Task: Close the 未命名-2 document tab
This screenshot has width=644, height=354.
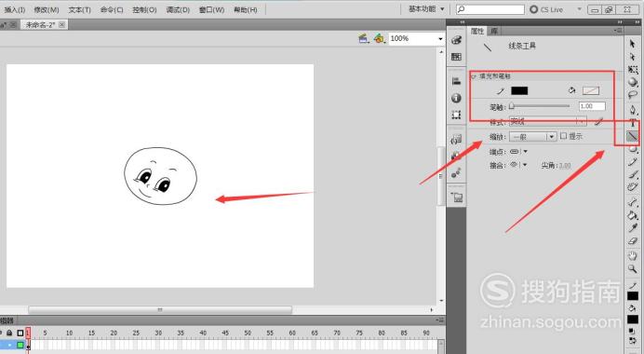Action: coord(62,24)
